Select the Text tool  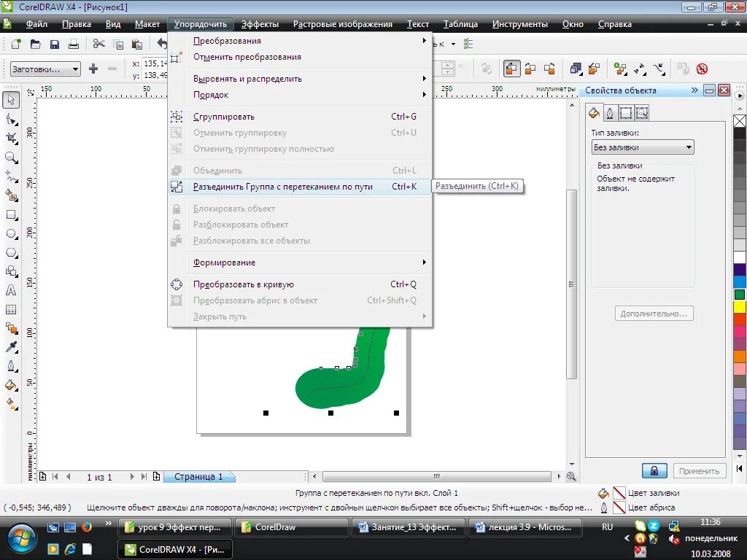coord(11,290)
